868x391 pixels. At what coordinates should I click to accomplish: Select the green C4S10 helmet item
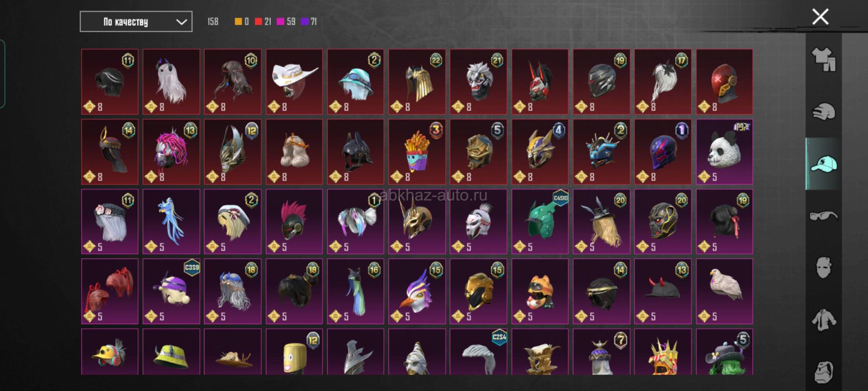click(540, 222)
